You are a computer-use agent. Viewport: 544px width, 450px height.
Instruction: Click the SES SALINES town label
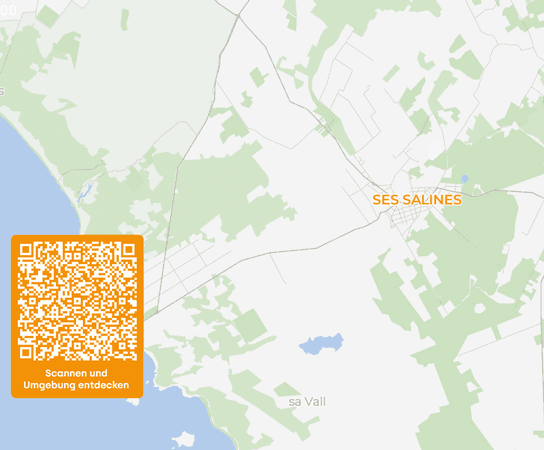click(417, 200)
